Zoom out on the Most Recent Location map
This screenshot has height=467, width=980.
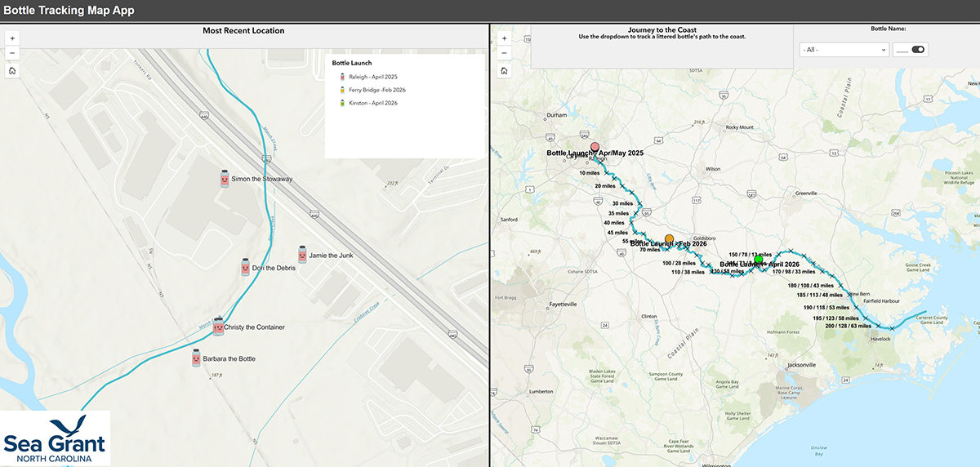(x=12, y=54)
